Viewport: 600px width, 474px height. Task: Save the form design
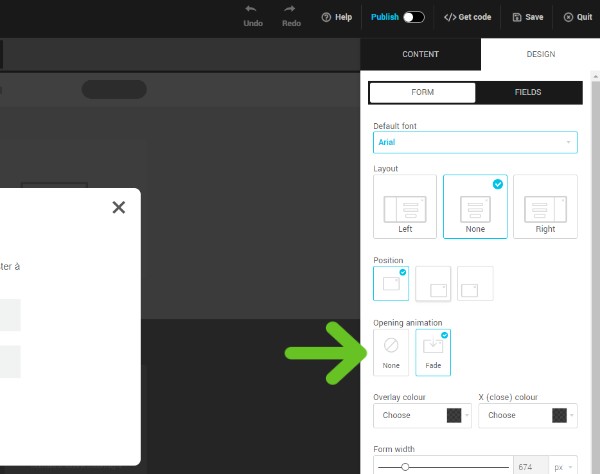click(x=527, y=17)
